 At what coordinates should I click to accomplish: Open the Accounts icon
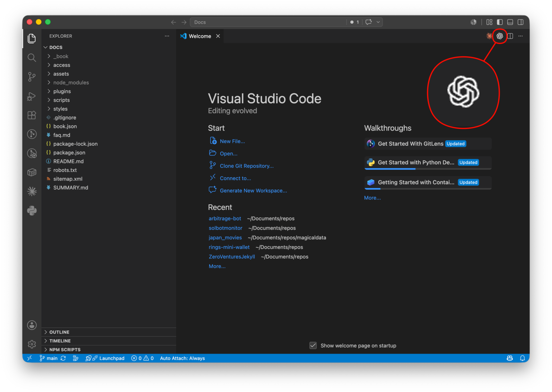(x=32, y=325)
